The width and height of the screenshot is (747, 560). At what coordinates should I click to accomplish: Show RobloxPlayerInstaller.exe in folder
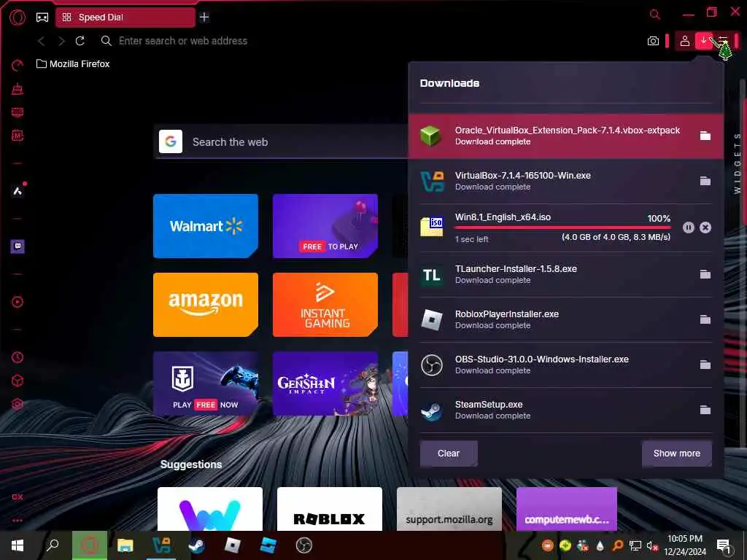[705, 319]
